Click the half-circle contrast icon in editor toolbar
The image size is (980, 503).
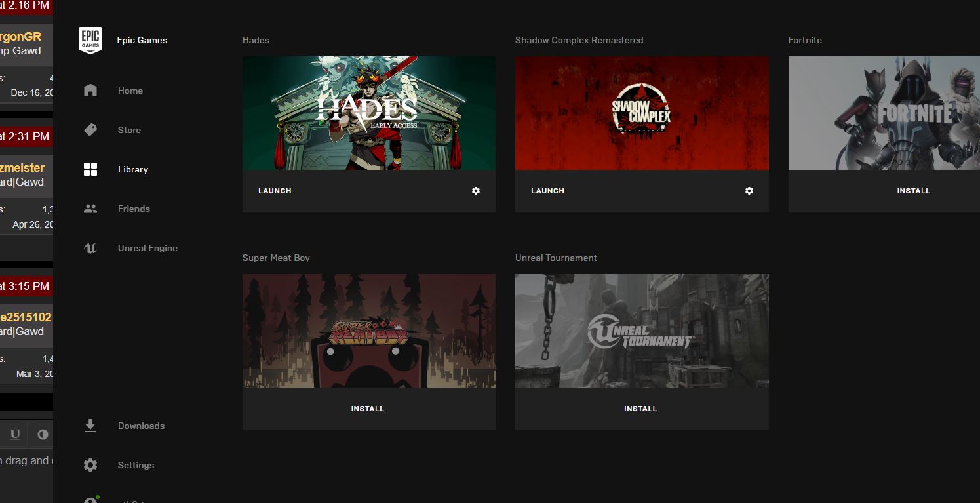tap(43, 434)
